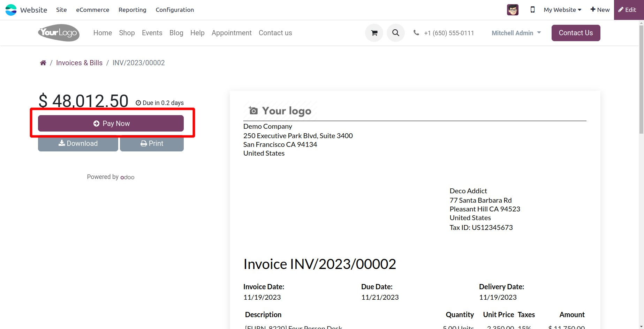Click the home breadcrumb icon
The height and width of the screenshot is (329, 644).
point(43,63)
